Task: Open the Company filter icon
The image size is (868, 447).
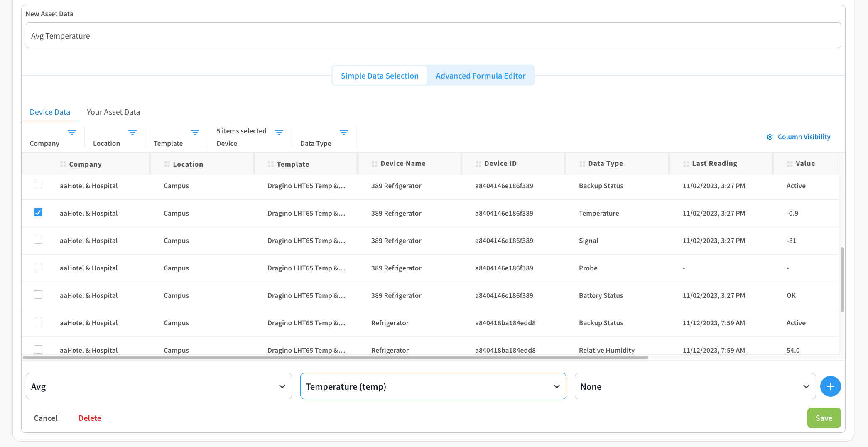Action: (x=72, y=133)
